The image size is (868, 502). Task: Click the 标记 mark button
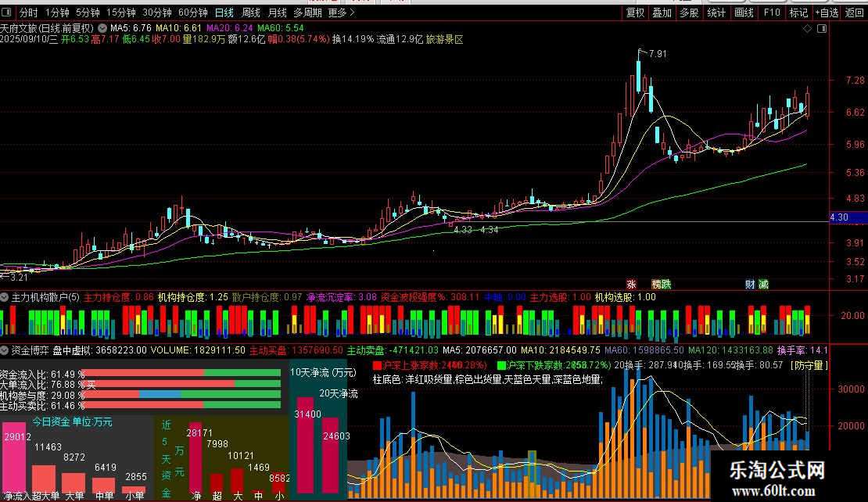point(798,13)
